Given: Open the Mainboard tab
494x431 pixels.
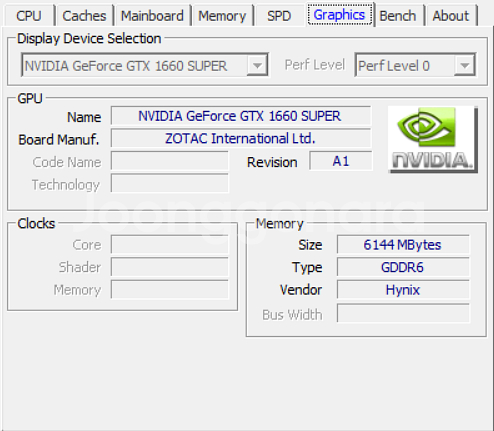Looking at the screenshot, I should (x=152, y=16).
